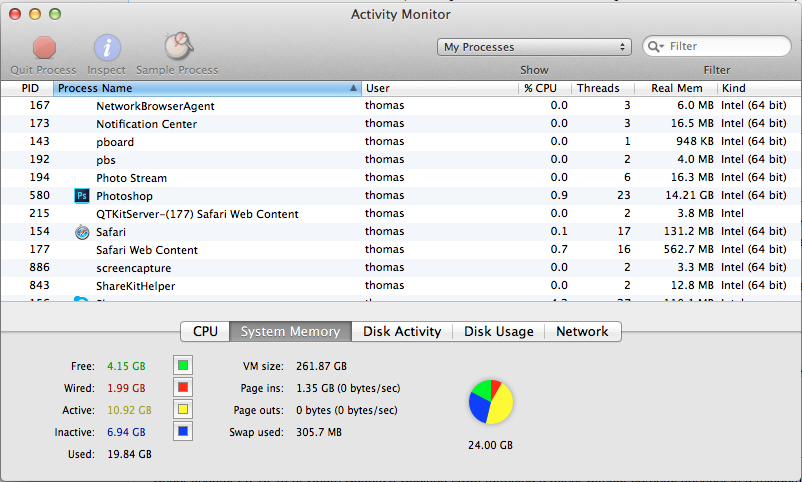Click the Page ins 1.35 GB value
This screenshot has width=802, height=482.
[348, 388]
